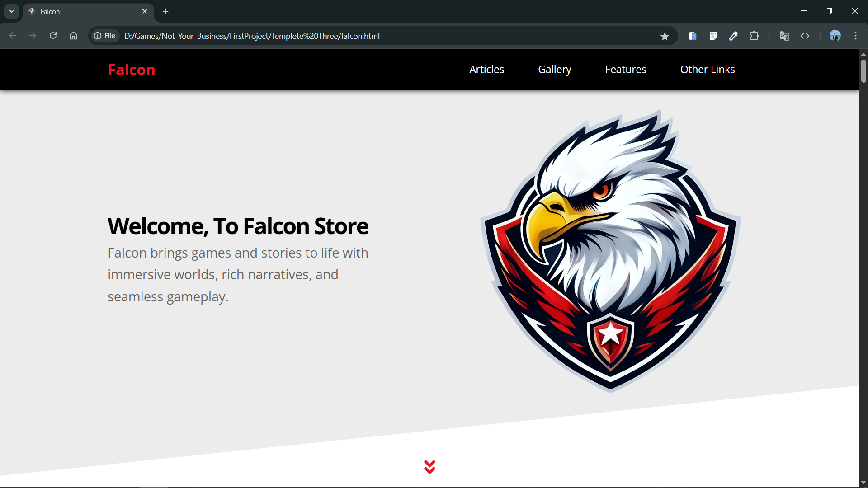Reload the Falcon page

(x=53, y=36)
